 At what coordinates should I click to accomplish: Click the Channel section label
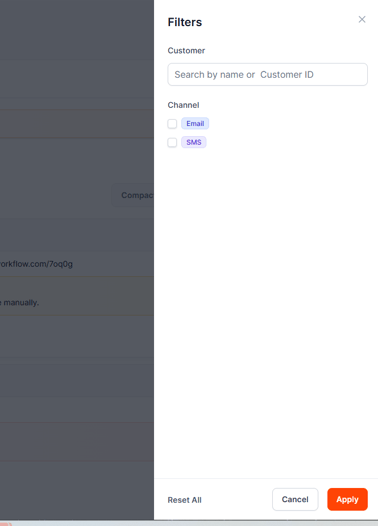click(x=183, y=105)
